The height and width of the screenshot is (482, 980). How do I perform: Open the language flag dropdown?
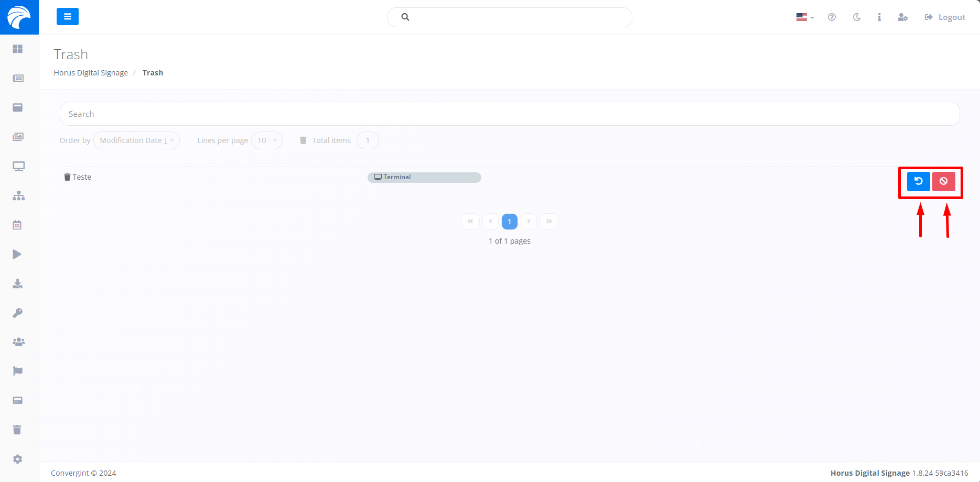[x=804, y=17]
